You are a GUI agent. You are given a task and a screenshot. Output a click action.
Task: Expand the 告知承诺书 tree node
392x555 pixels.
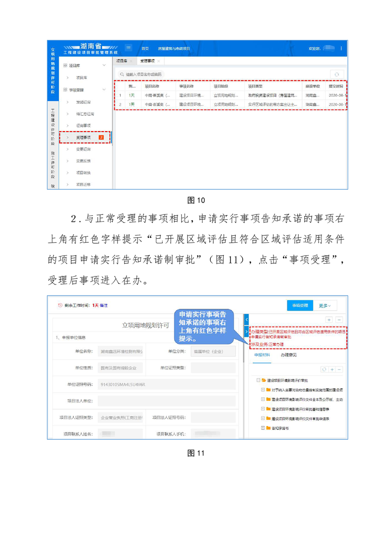point(263,428)
